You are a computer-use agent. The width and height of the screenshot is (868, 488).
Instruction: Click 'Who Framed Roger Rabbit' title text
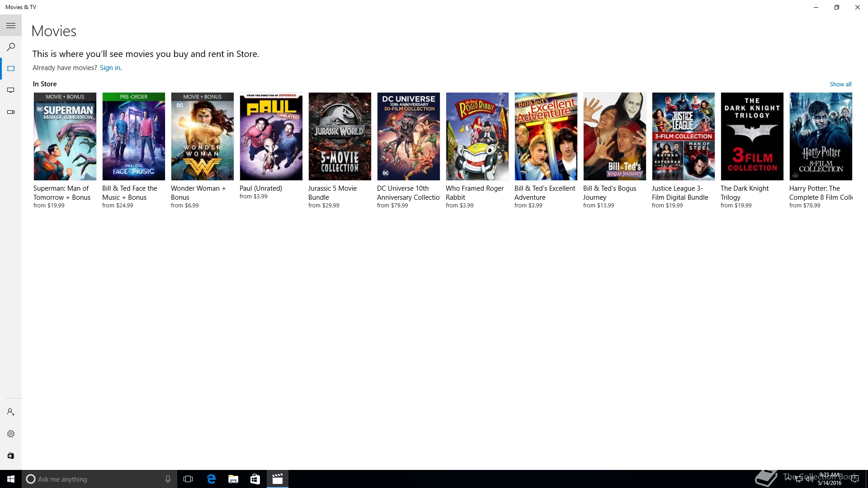[475, 193]
